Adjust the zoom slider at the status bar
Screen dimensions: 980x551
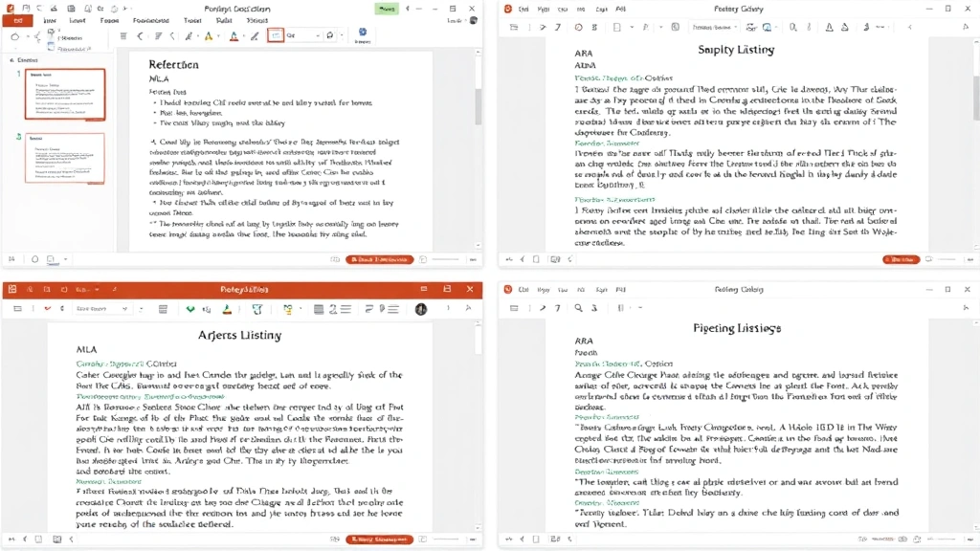445,258
